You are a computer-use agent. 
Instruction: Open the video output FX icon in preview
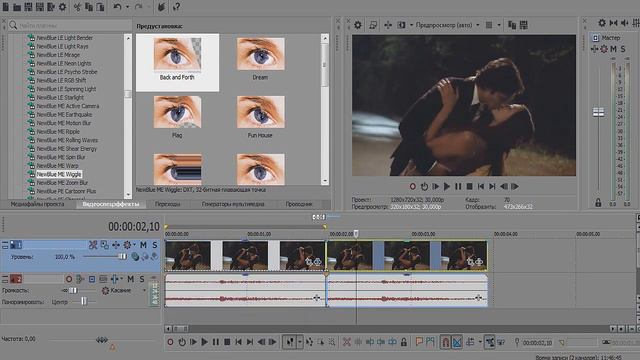pyautogui.click(x=388, y=25)
